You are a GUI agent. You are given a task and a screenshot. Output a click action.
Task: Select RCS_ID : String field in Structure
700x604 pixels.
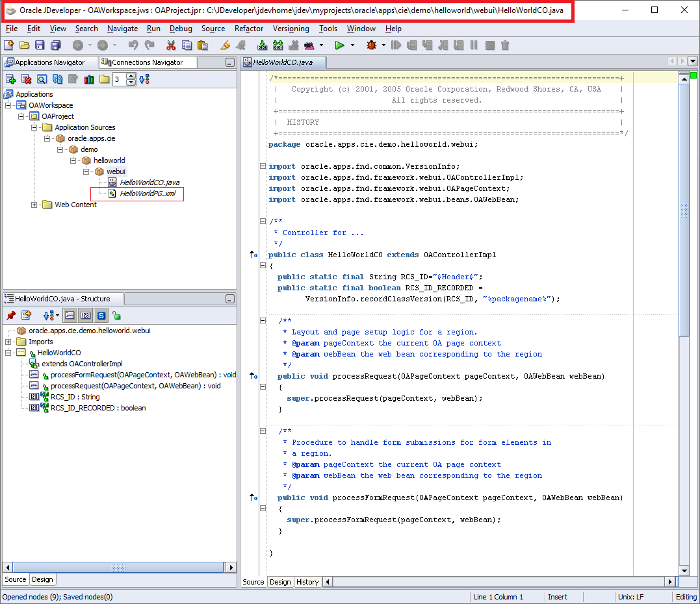75,397
